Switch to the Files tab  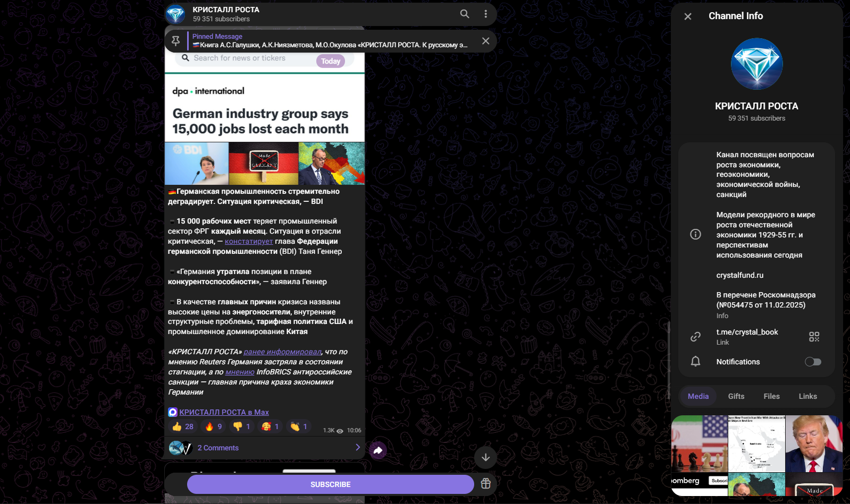coord(771,396)
